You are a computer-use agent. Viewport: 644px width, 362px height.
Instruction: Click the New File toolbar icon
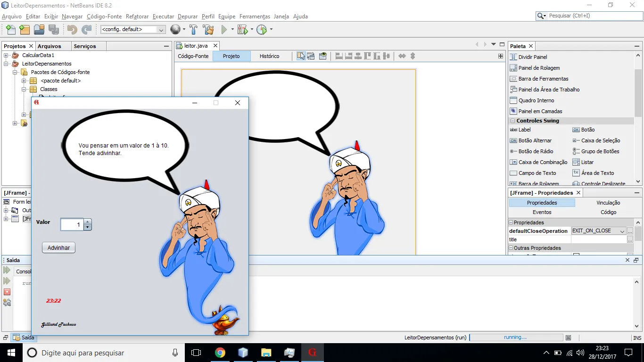pos(10,30)
